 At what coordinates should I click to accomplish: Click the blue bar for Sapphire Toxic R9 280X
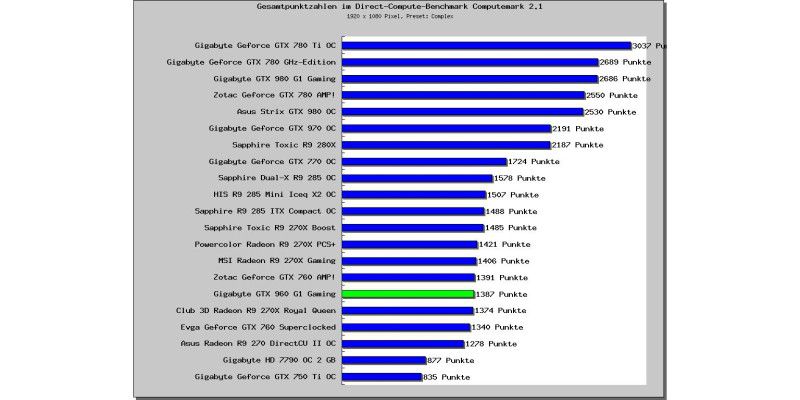(x=446, y=145)
